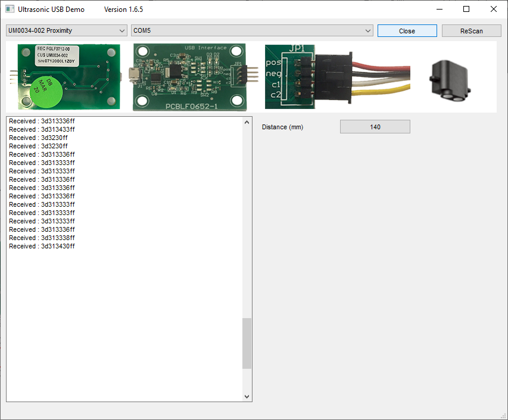Click the log entry 3d313338ff

(42, 238)
